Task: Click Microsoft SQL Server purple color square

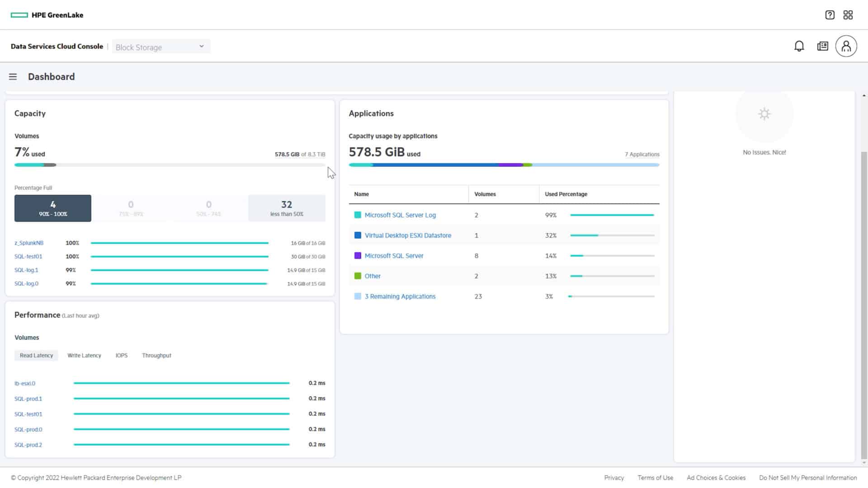Action: tap(358, 256)
